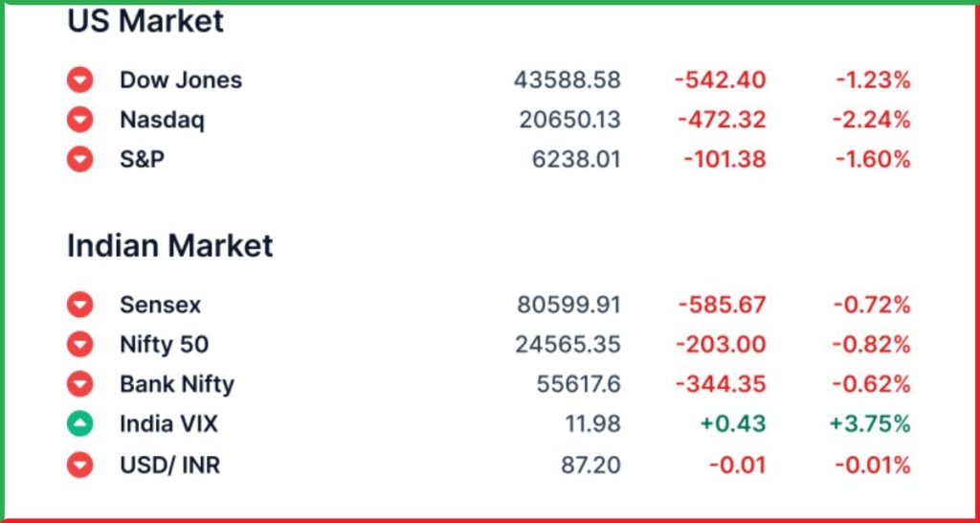Click the red down arrow beside USD/ INR
This screenshot has width=980, height=523.
[80, 465]
